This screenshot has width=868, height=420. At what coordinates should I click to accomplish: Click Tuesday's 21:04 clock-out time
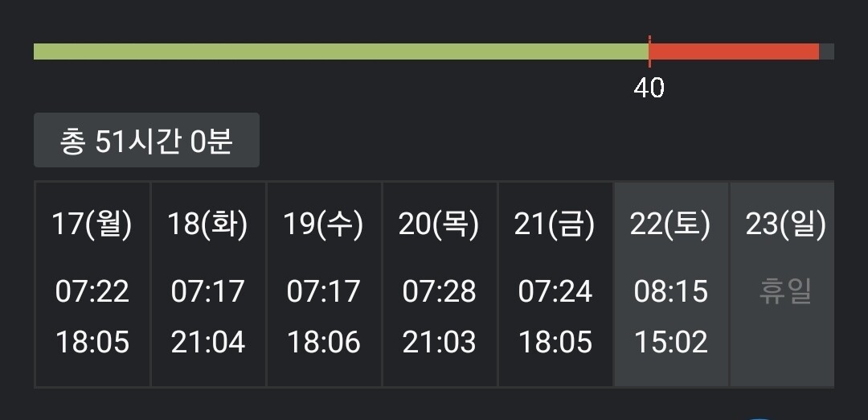coord(207,342)
